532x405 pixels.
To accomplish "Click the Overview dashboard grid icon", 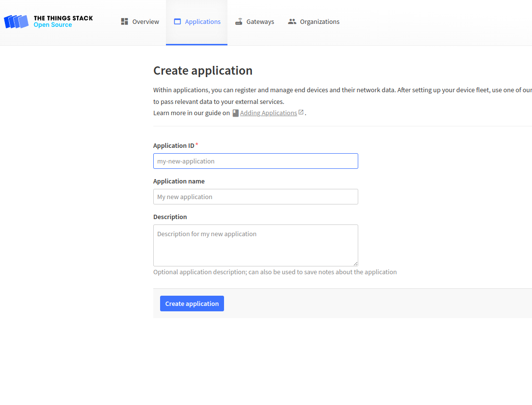I will coord(124,21).
